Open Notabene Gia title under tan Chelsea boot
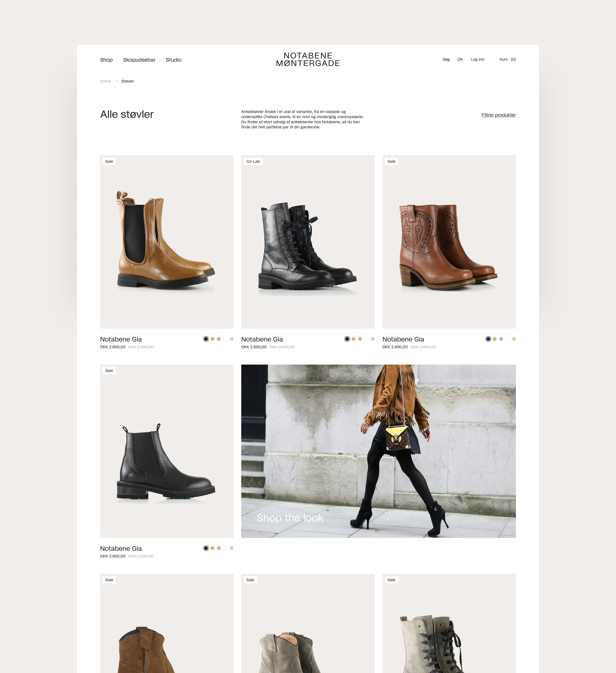 click(x=121, y=339)
